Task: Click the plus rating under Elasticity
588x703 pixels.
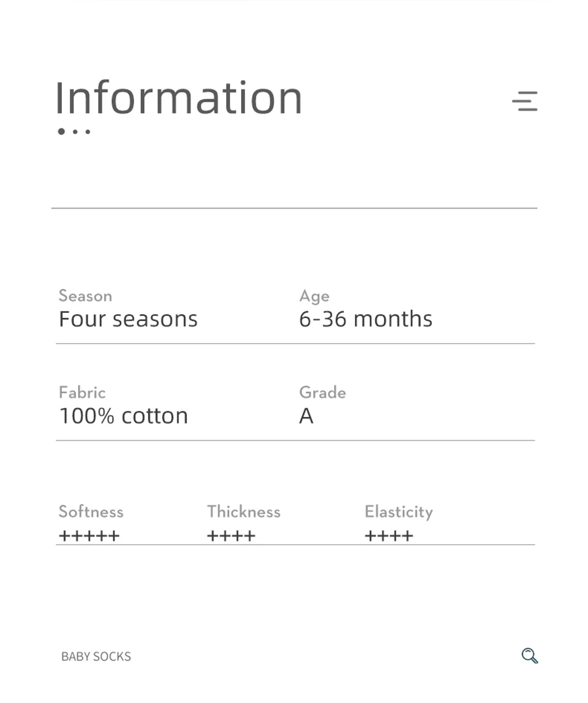Action: [x=389, y=536]
